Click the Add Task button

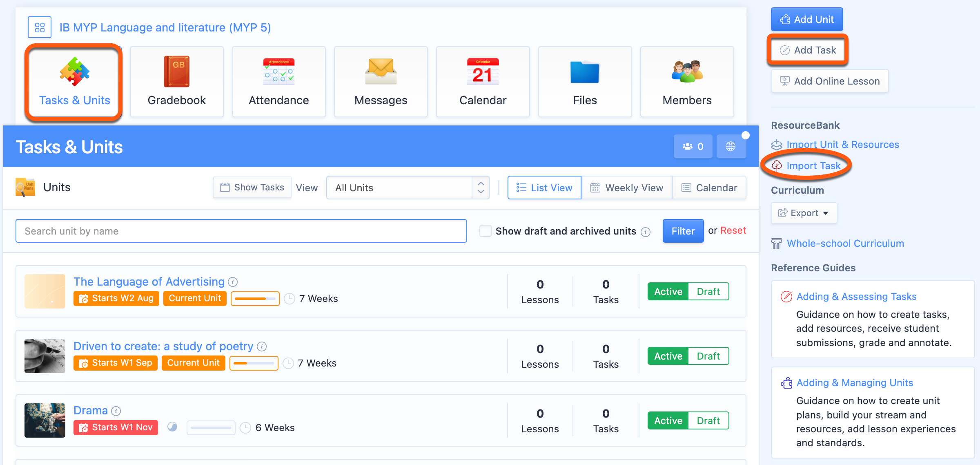click(x=808, y=50)
